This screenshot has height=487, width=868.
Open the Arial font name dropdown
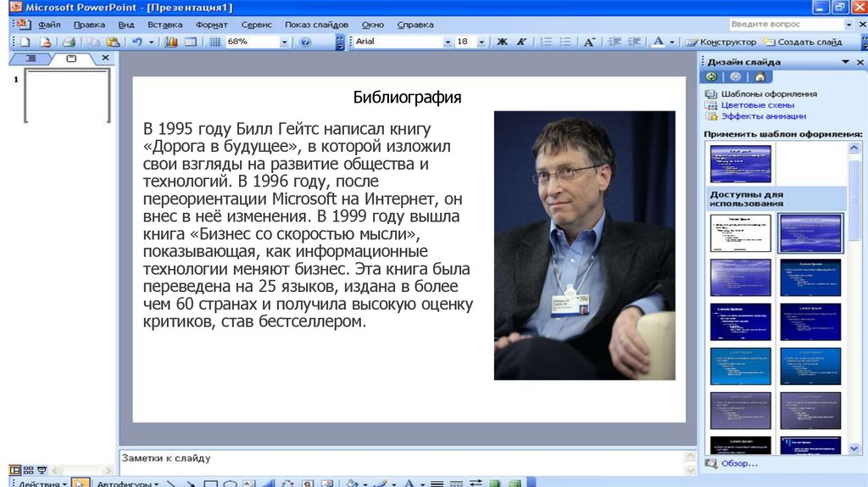(448, 42)
